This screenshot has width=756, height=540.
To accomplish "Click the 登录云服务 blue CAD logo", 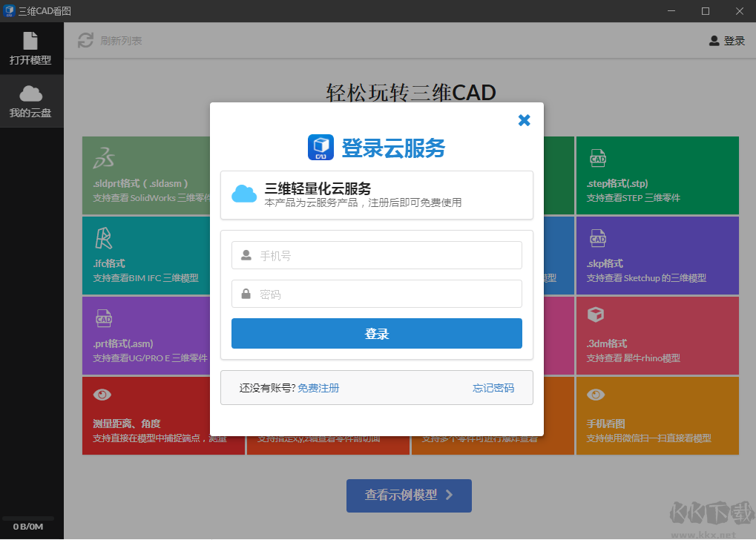I will click(322, 147).
